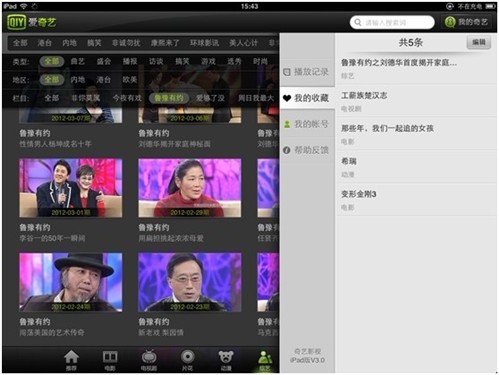Screen dimensions: 499x375
Task: Select 内地 in the 地区 filter row
Action: point(78,80)
